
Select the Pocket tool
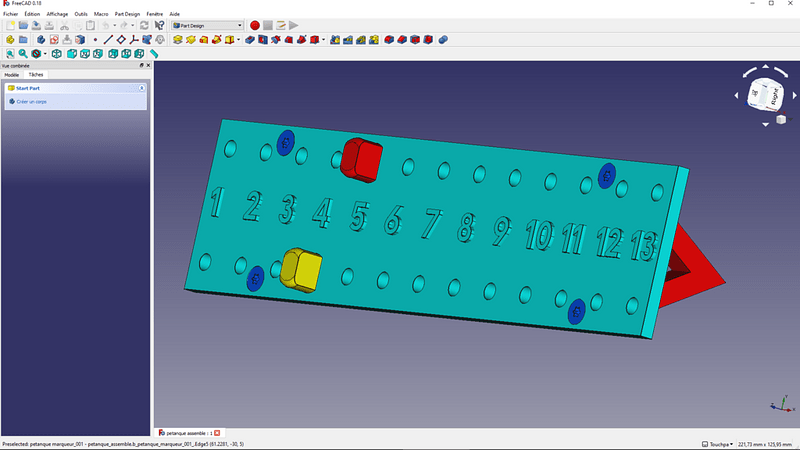[250, 40]
